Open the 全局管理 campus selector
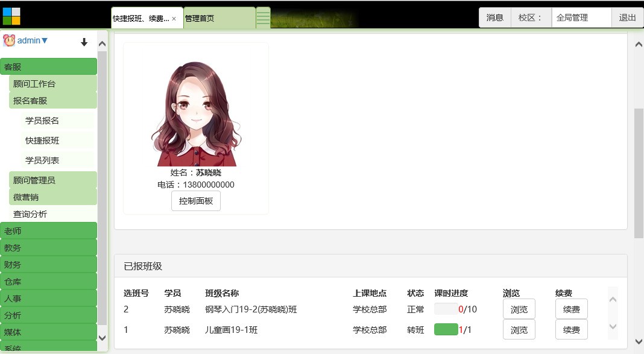 coord(581,17)
